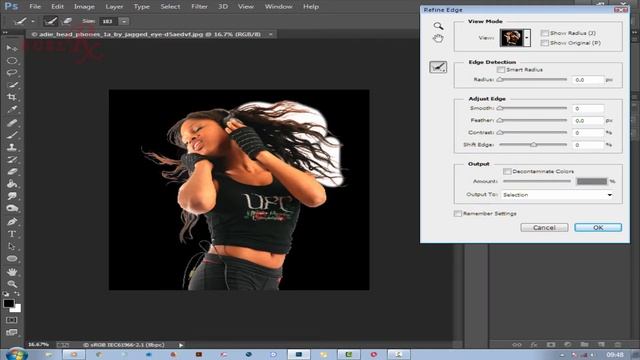Image resolution: width=640 pixels, height=360 pixels.
Task: Close the adie_head_phones document tab
Action: 270,34
